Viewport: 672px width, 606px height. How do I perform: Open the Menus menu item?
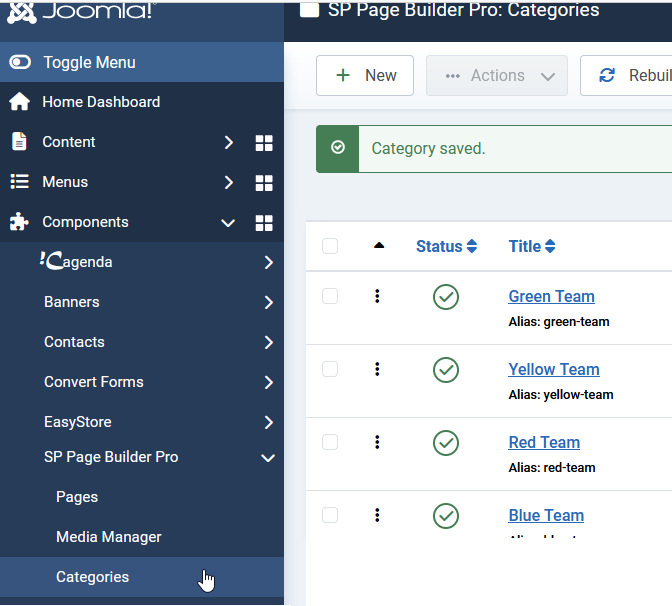tap(65, 182)
